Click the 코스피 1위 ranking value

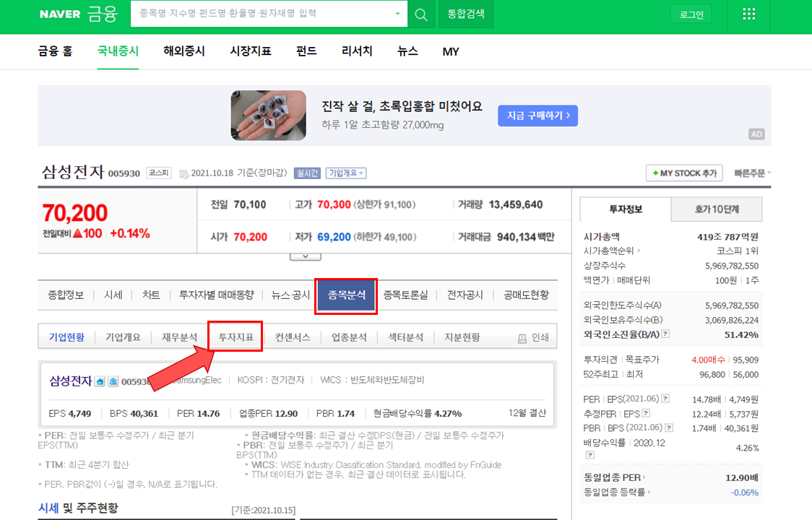(x=738, y=251)
